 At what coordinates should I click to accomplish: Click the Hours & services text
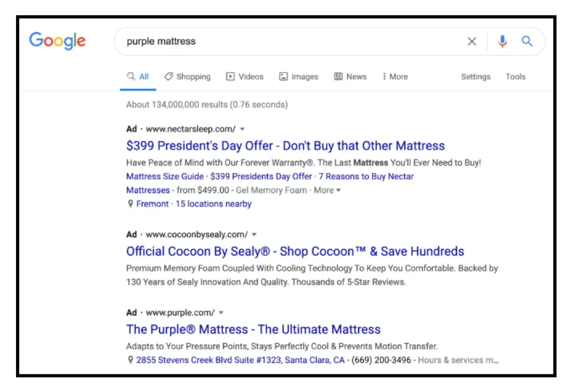(458, 360)
